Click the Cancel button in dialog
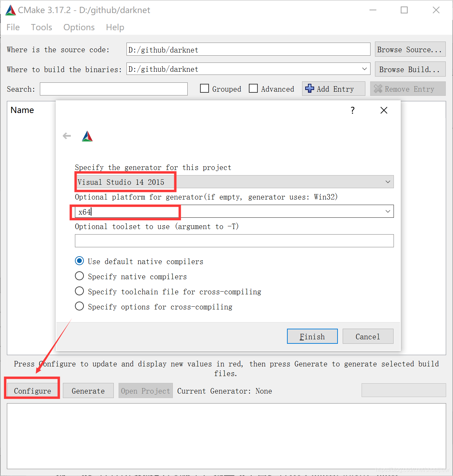 coord(368,336)
